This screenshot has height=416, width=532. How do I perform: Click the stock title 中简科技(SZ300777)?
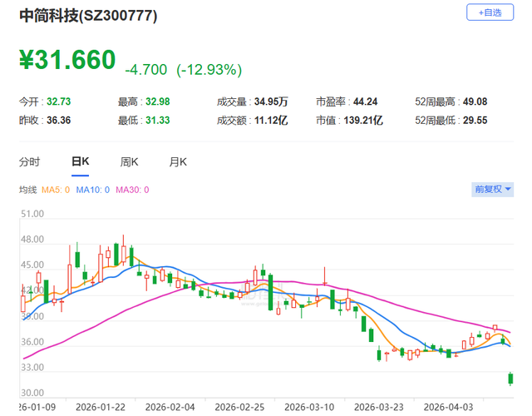[88, 16]
